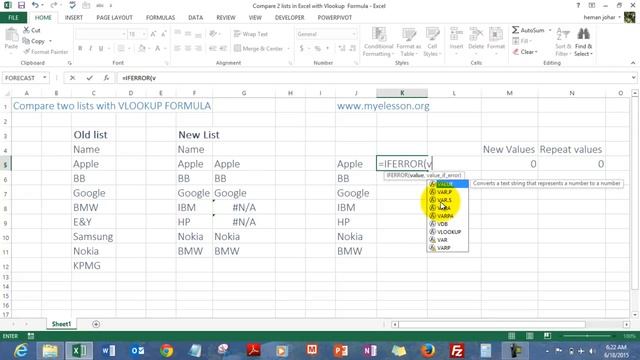
Task: Switch to Page Break Preview in status bar
Action: click(547, 336)
